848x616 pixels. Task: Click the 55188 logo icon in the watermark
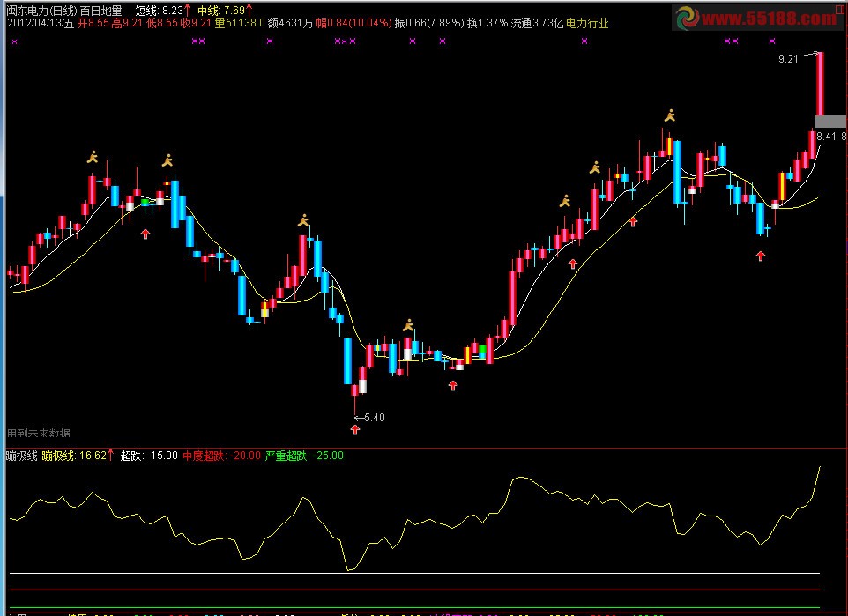point(686,19)
